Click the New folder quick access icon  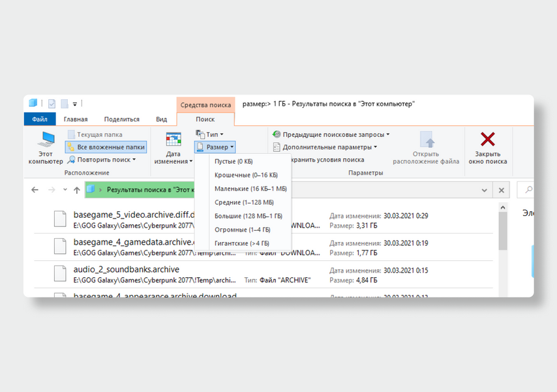65,104
